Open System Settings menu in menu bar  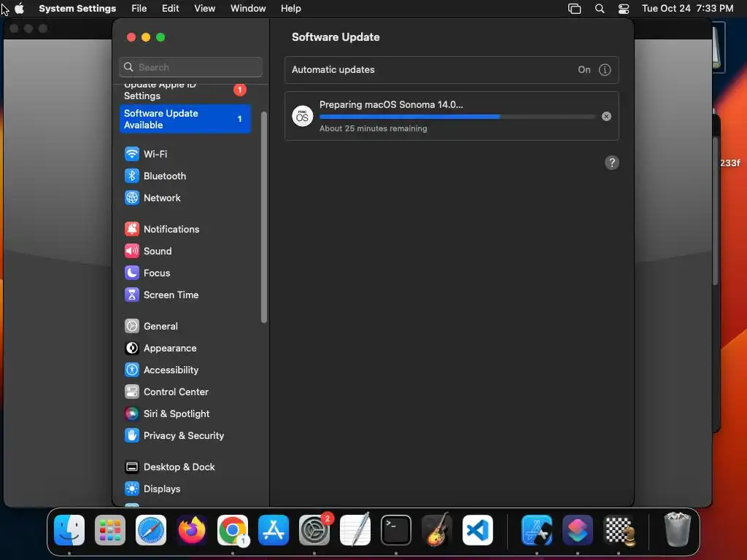77,9
